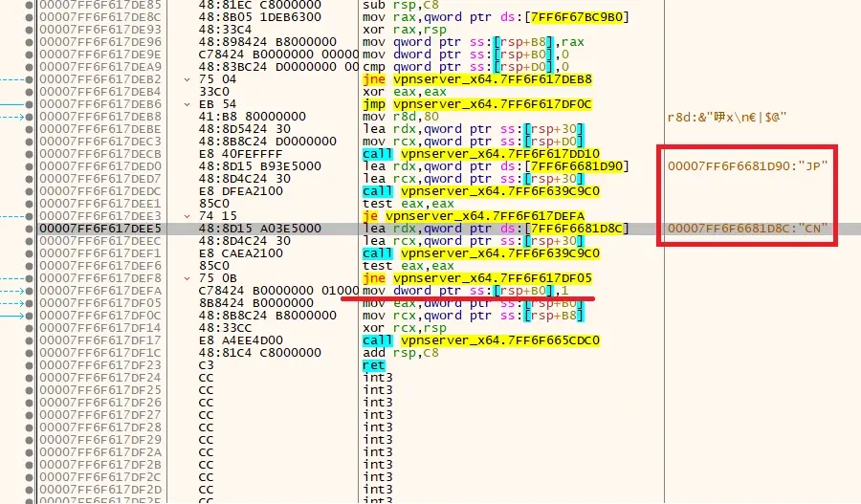Viewport: 861px width, 504px height.
Task: Click jump arrow marker next to 74 15
Action: (x=188, y=216)
